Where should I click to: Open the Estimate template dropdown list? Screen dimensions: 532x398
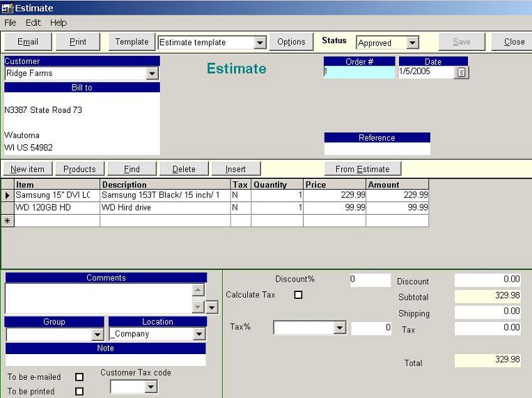260,43
